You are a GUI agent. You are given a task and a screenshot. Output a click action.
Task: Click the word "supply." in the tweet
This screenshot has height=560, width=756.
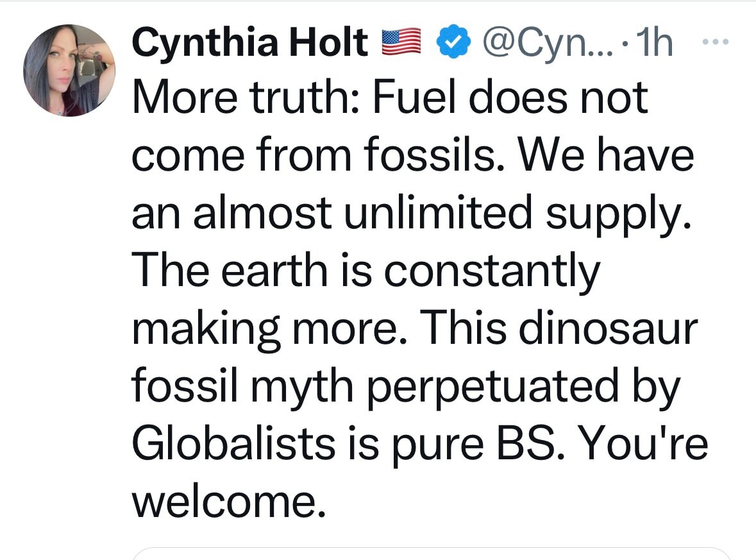616,214
